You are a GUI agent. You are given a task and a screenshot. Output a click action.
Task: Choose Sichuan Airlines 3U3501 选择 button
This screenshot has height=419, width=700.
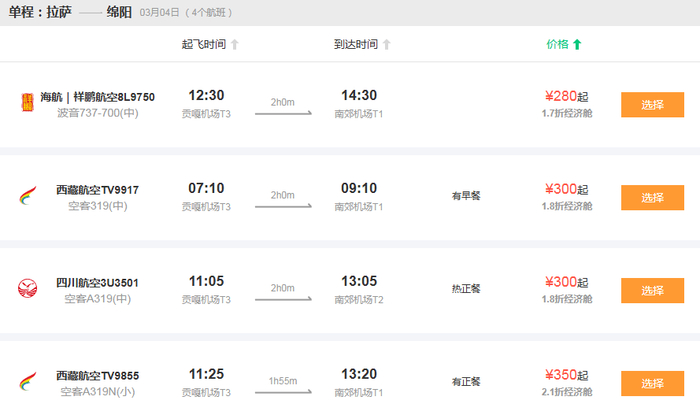click(652, 290)
